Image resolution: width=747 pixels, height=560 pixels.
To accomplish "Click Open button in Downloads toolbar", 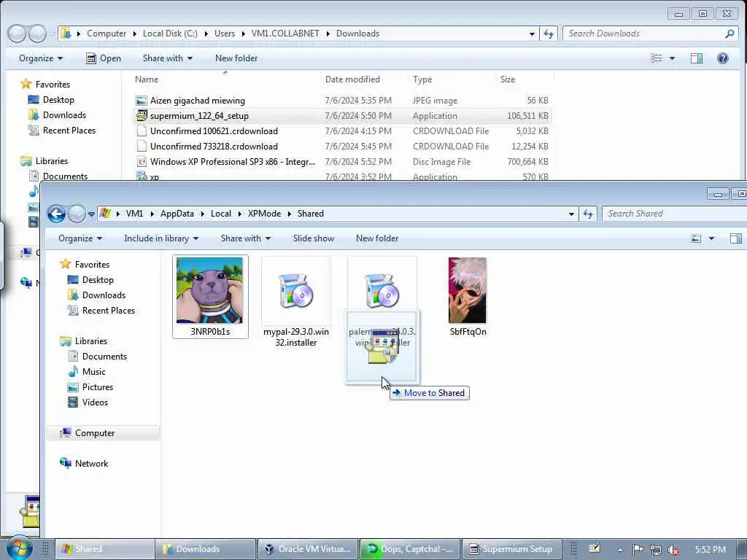I will click(x=104, y=58).
